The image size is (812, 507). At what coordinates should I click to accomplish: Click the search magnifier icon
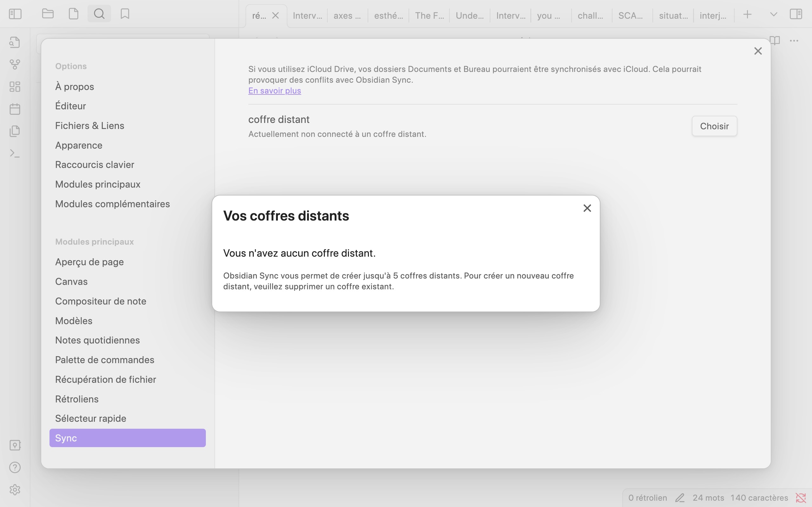point(99,14)
